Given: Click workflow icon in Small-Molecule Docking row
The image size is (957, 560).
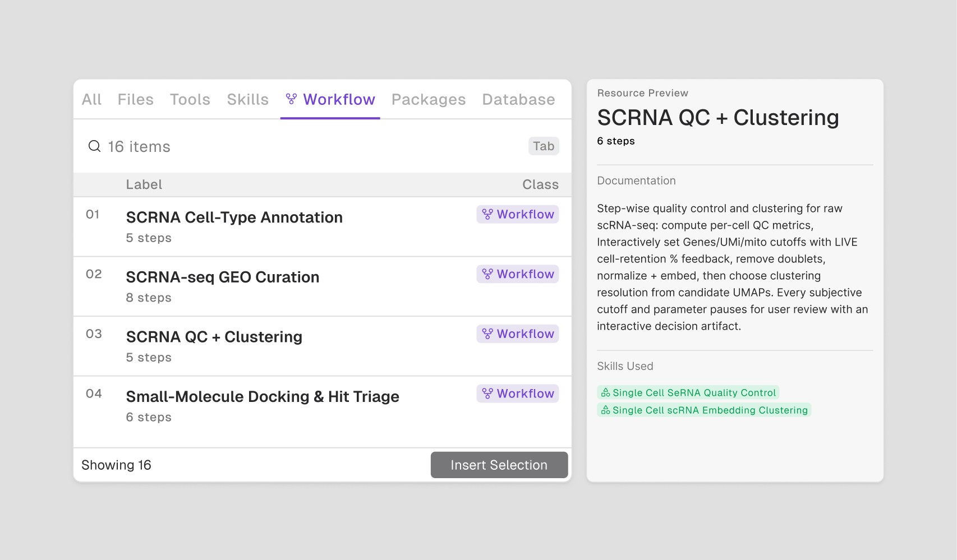Looking at the screenshot, I should [x=487, y=394].
